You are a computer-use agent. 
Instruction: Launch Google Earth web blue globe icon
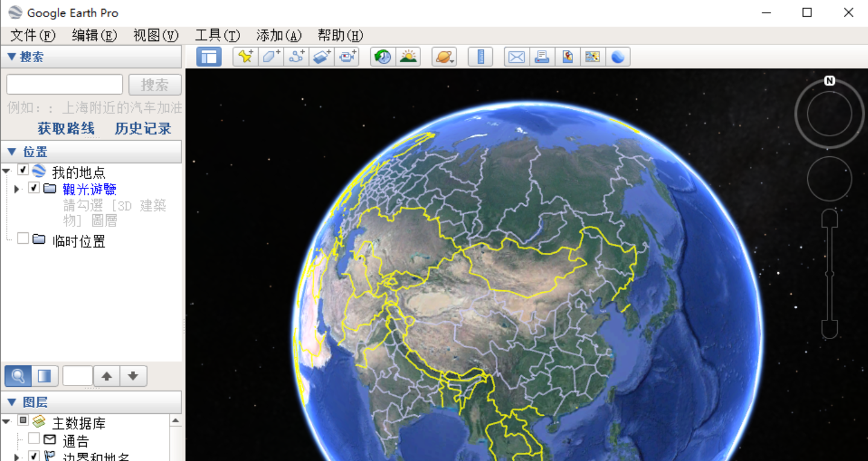coord(618,57)
